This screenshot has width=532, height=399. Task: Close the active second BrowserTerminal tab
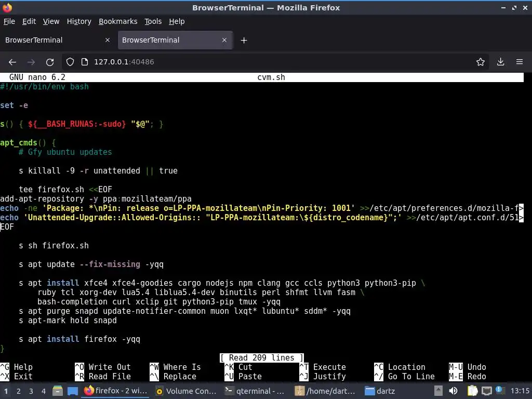pos(224,40)
